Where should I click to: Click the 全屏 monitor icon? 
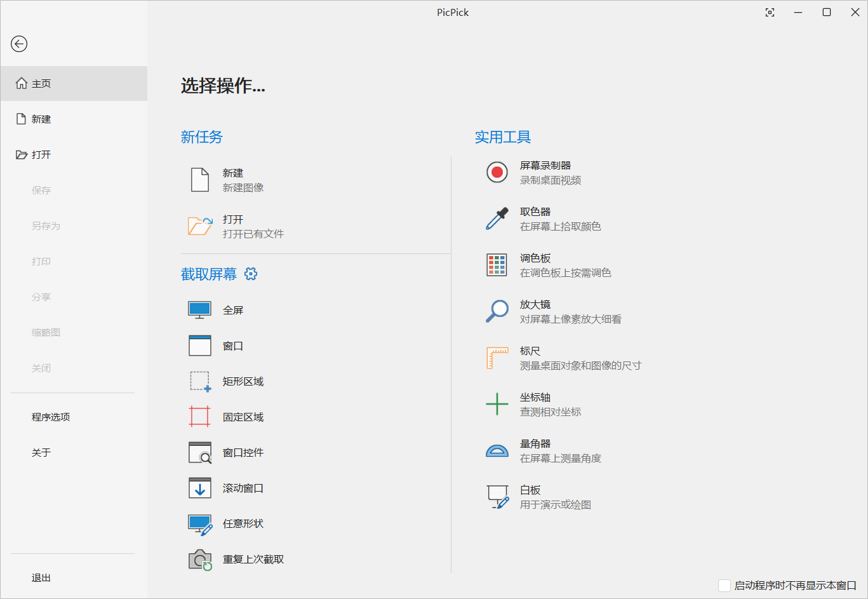click(x=200, y=310)
